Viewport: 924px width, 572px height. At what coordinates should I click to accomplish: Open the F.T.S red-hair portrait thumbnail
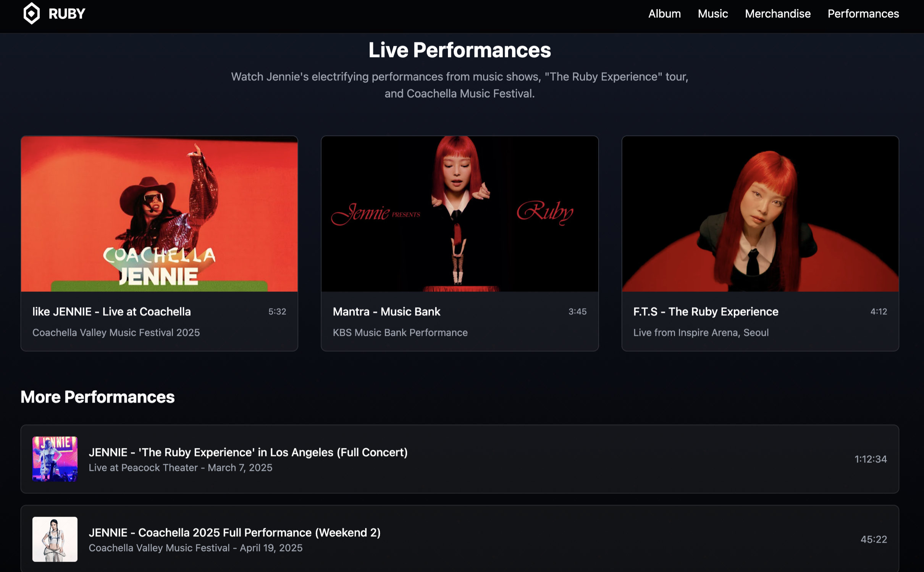pyautogui.click(x=760, y=214)
